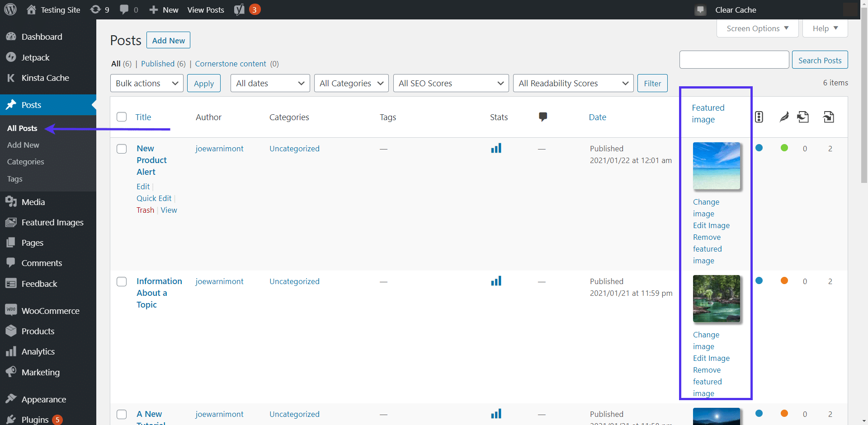Click the Add New post button
Image resolution: width=868 pixels, height=425 pixels.
(168, 40)
